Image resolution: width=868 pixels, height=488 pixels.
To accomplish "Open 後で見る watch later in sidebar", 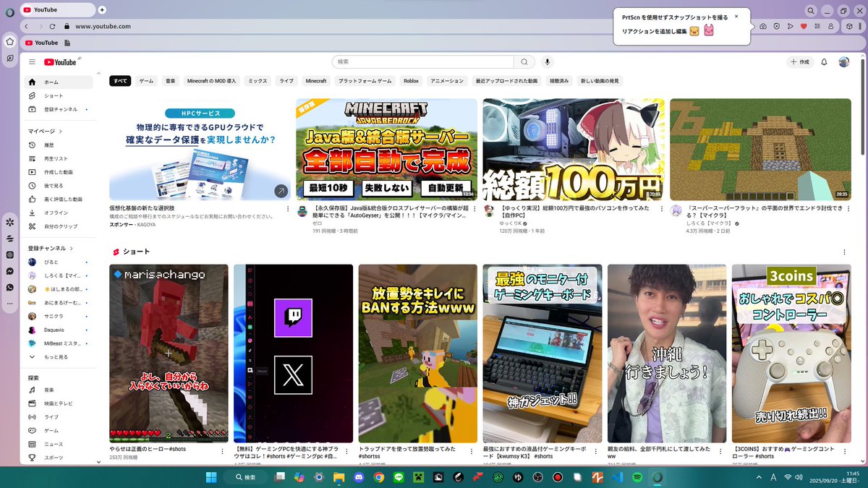I will tap(58, 186).
